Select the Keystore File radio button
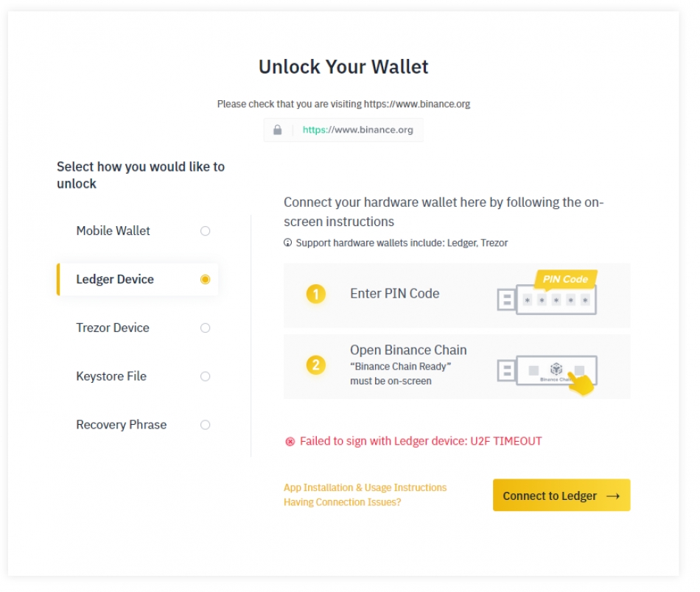 coord(205,376)
